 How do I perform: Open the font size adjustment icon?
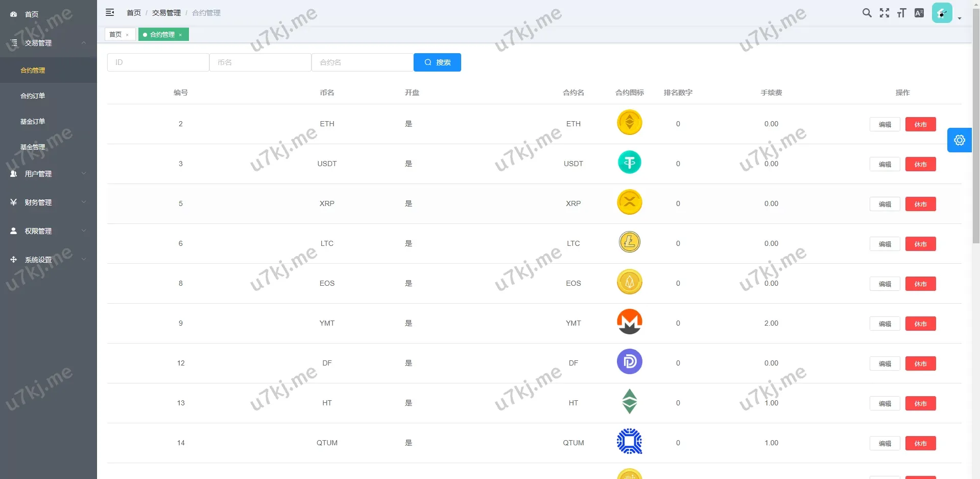click(x=901, y=13)
